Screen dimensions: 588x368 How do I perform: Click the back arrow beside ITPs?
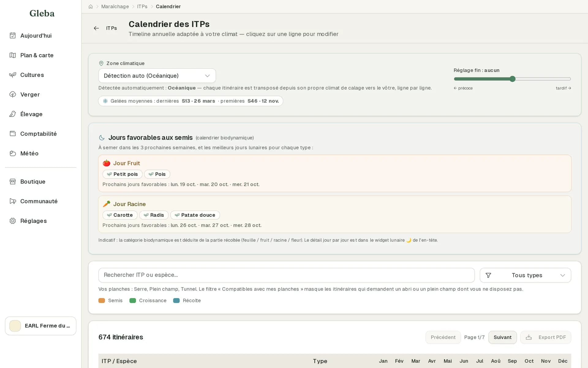pyautogui.click(x=96, y=28)
